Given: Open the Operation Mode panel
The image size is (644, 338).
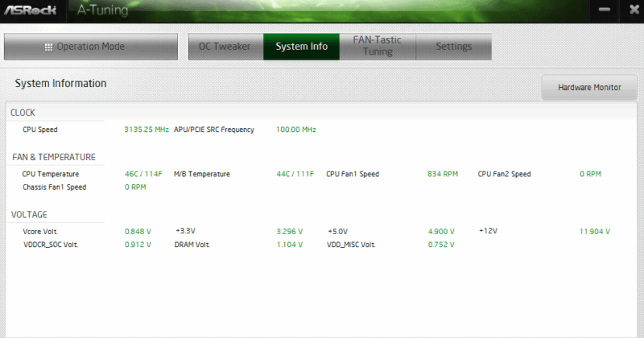Looking at the screenshot, I should click(91, 47).
